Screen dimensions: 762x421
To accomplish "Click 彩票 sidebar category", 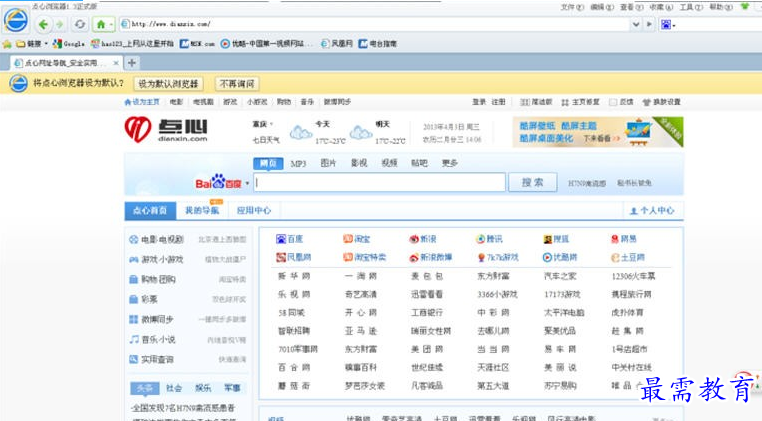I will (143, 299).
